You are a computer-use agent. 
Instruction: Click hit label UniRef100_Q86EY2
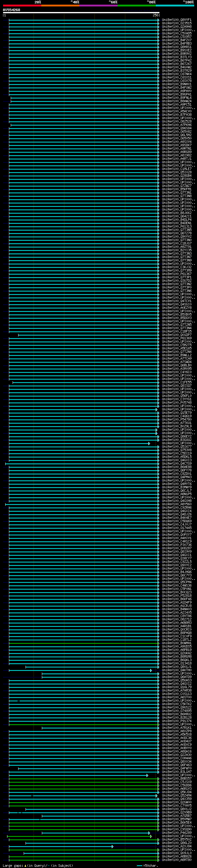click(176, 436)
